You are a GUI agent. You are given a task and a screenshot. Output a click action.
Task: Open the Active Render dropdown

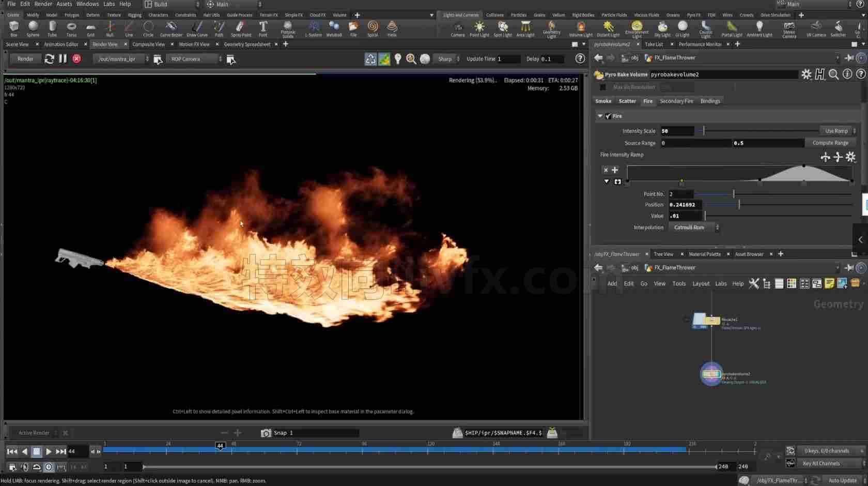(36, 433)
